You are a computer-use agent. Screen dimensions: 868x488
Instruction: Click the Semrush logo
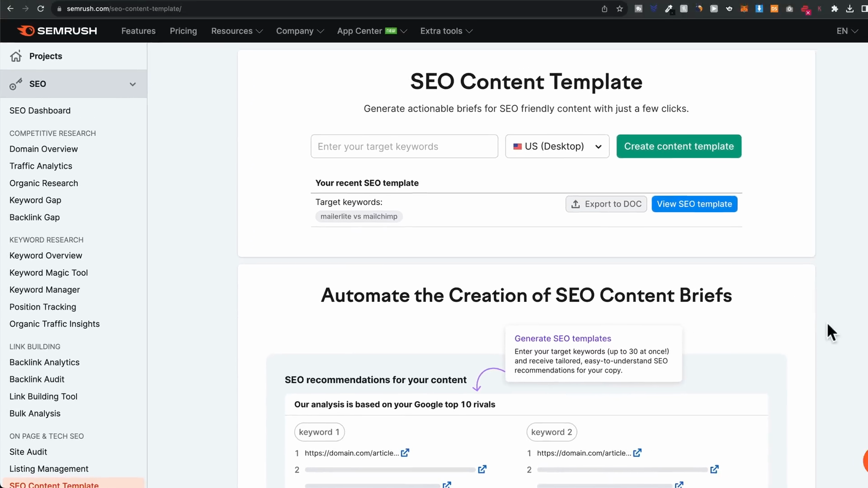coord(57,31)
